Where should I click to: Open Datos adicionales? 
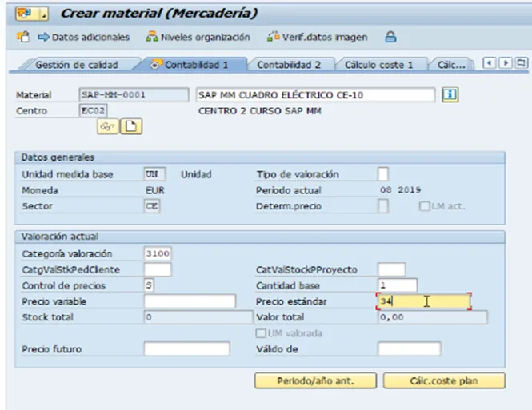[84, 37]
